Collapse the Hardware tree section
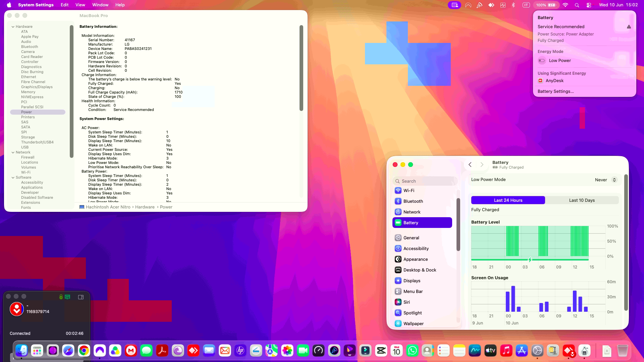The width and height of the screenshot is (644, 362). tap(13, 26)
